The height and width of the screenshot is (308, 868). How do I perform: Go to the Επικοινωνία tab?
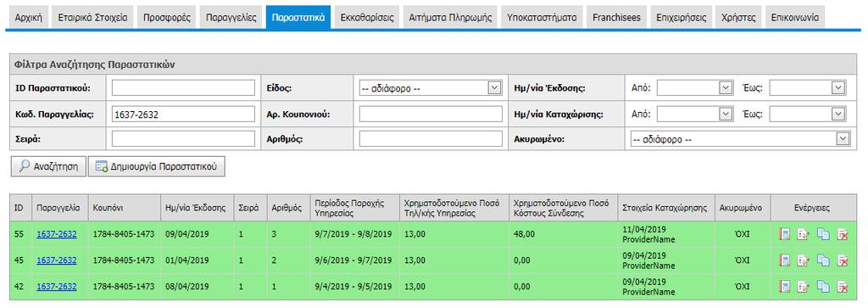(x=795, y=17)
